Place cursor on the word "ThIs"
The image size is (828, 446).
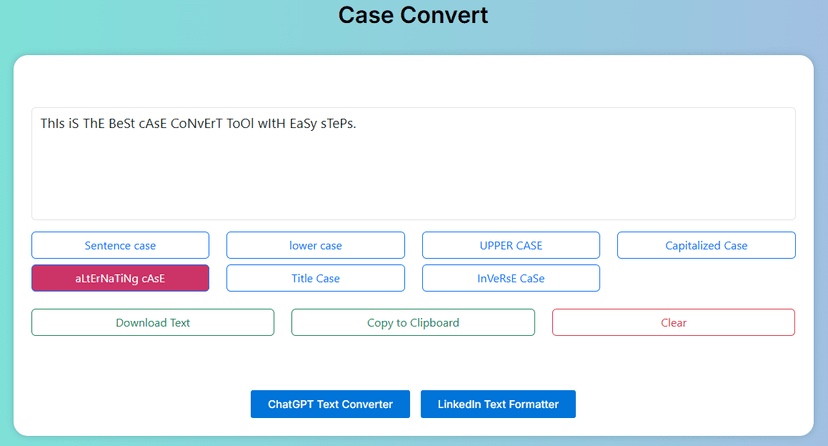[x=53, y=125]
